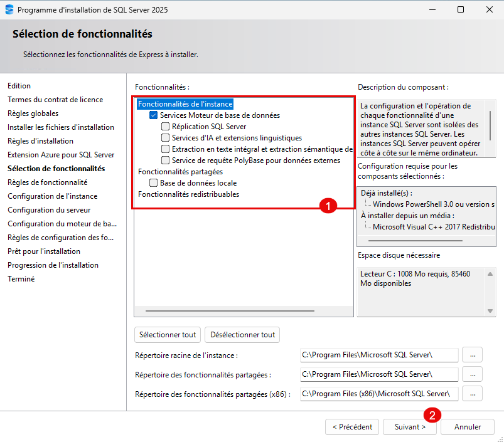Viewport: 504px width, 442px height.
Task: Enable Réplication SQL Server checkbox
Action: coord(165,127)
